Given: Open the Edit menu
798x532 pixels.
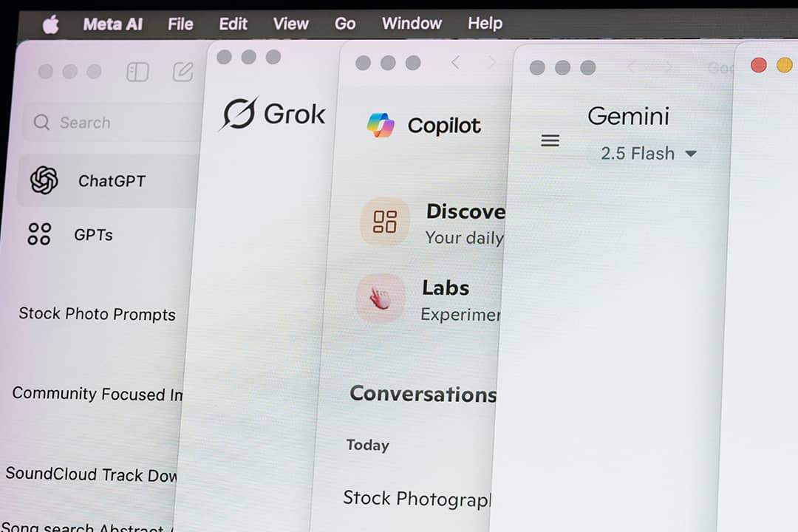Looking at the screenshot, I should (233, 24).
